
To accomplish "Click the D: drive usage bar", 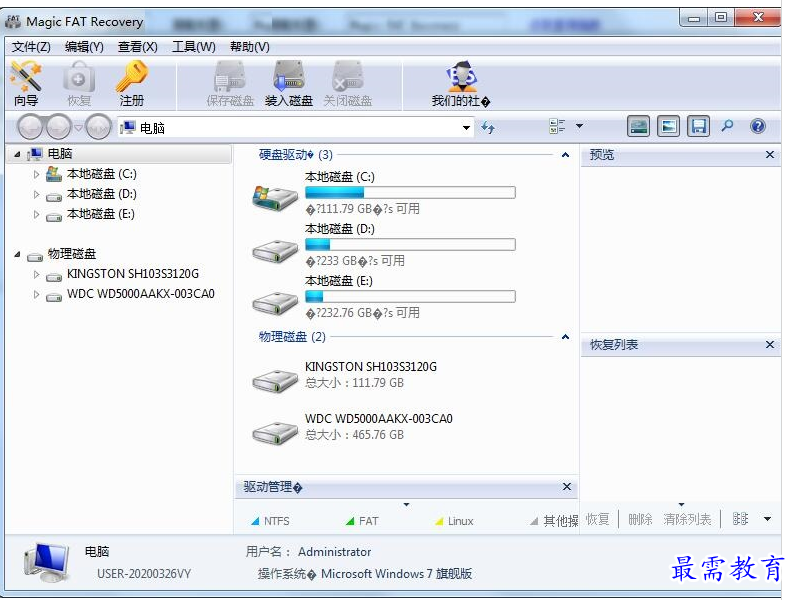I will pos(410,244).
